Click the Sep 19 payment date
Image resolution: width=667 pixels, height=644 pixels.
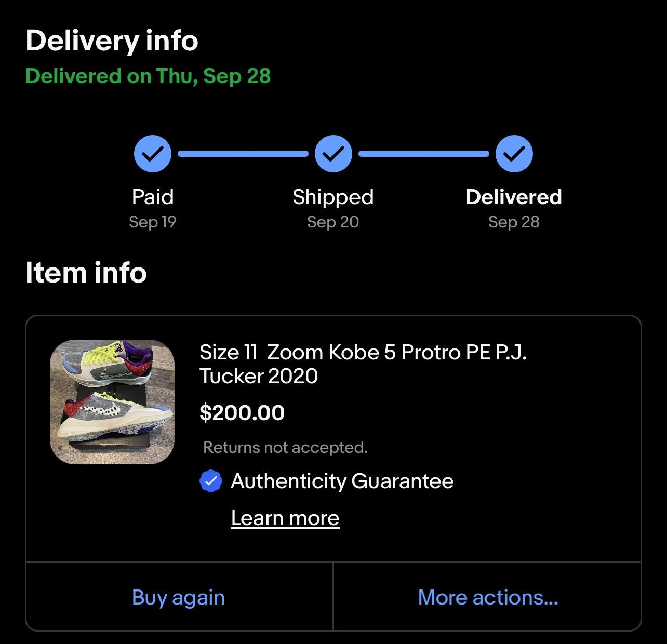point(152,222)
